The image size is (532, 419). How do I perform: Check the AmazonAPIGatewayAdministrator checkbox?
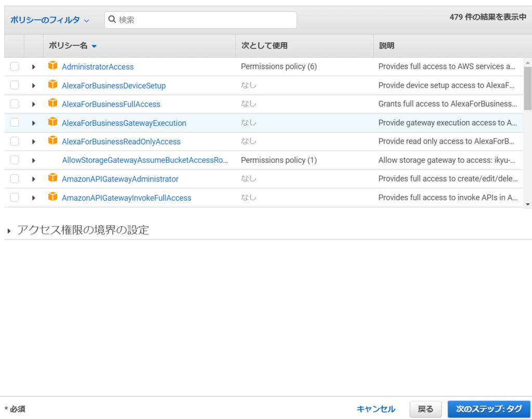pos(15,179)
